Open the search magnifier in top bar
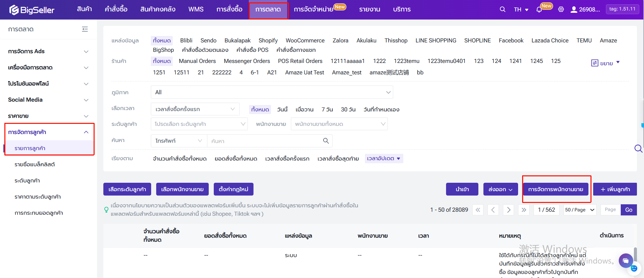The image size is (644, 278). pos(502,9)
